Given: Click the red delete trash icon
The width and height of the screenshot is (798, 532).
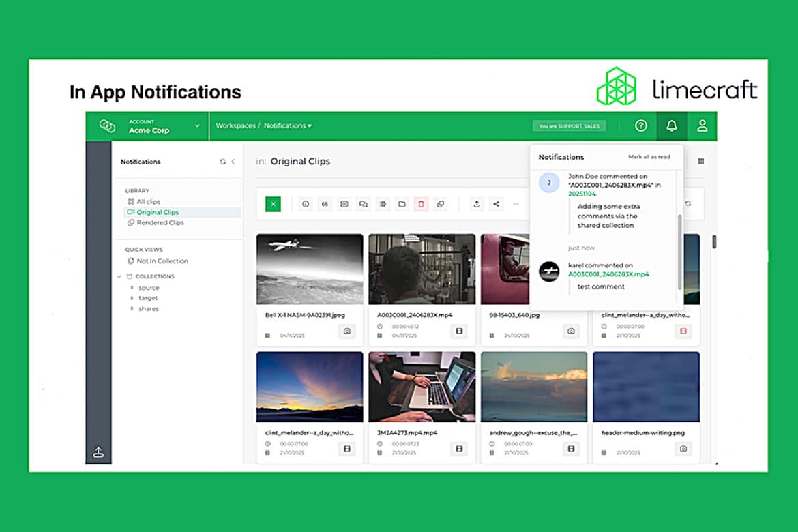Looking at the screenshot, I should click(x=421, y=204).
